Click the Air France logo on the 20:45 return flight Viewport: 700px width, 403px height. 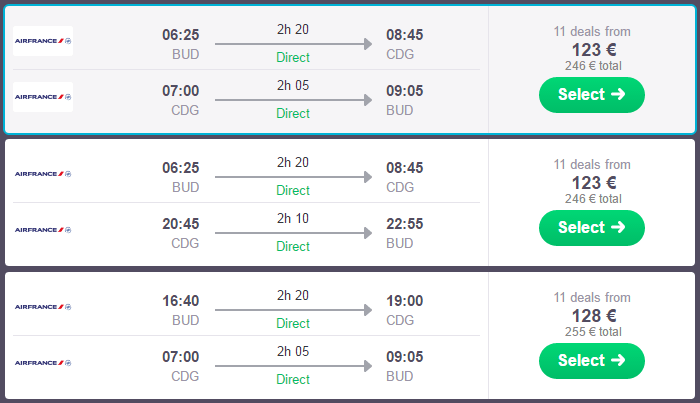tap(43, 230)
